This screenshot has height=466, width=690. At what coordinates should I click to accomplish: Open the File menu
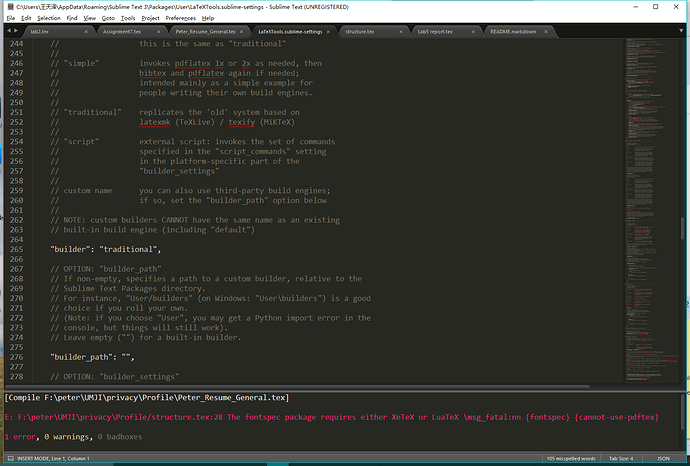pyautogui.click(x=11, y=18)
